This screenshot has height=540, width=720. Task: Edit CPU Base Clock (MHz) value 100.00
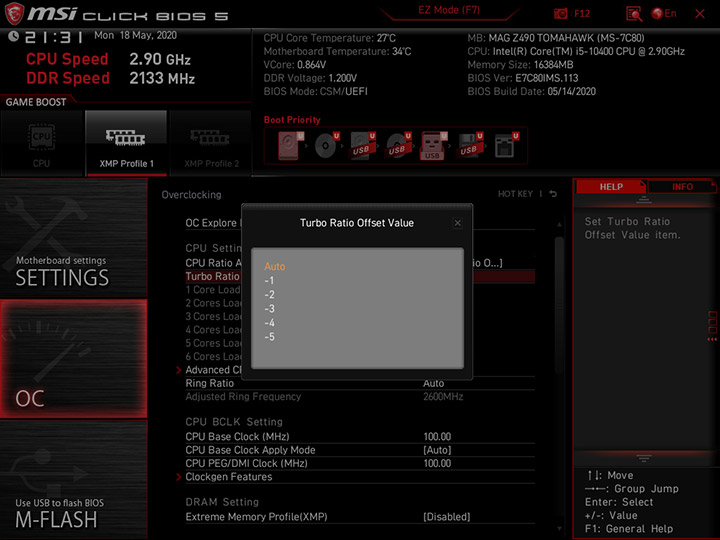pos(437,437)
